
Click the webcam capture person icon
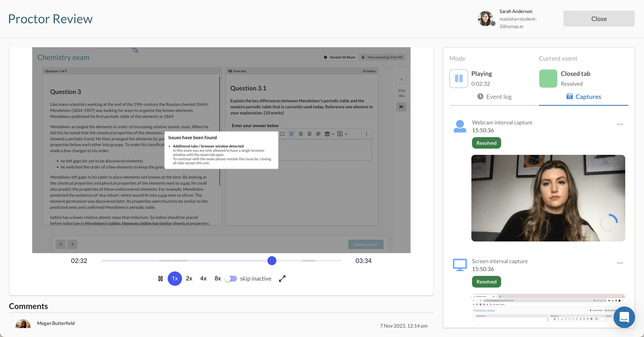(x=460, y=126)
